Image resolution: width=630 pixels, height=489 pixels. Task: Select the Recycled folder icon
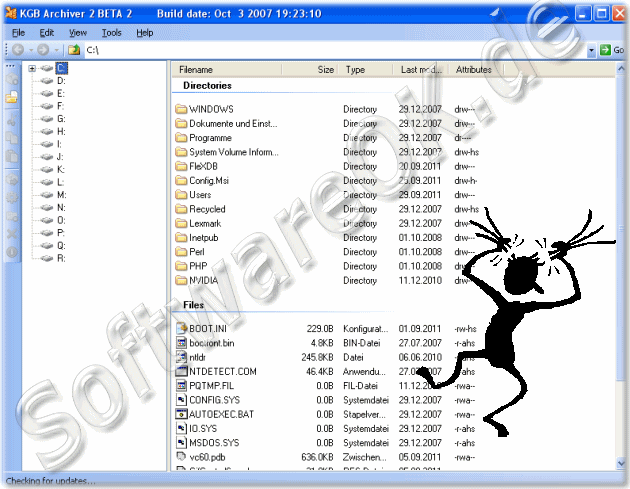click(181, 209)
